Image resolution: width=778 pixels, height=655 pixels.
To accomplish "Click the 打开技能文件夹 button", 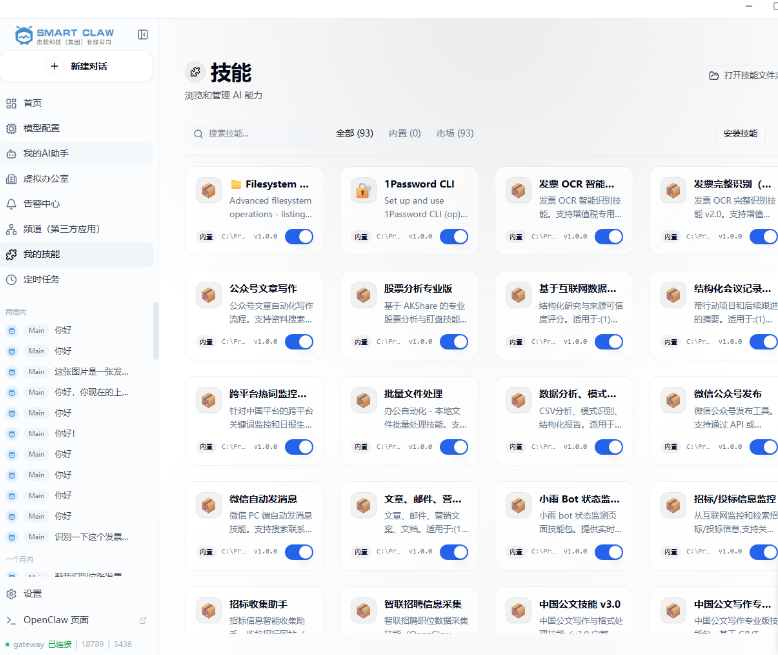I will (742, 75).
